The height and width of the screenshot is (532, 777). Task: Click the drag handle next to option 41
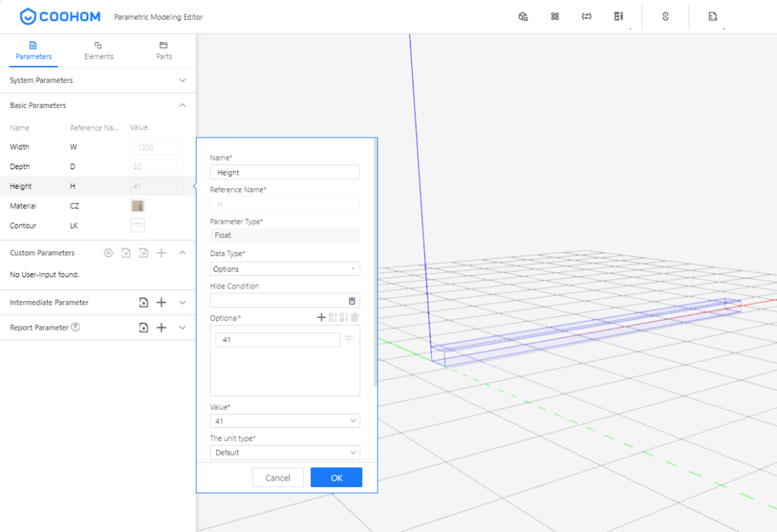click(349, 340)
